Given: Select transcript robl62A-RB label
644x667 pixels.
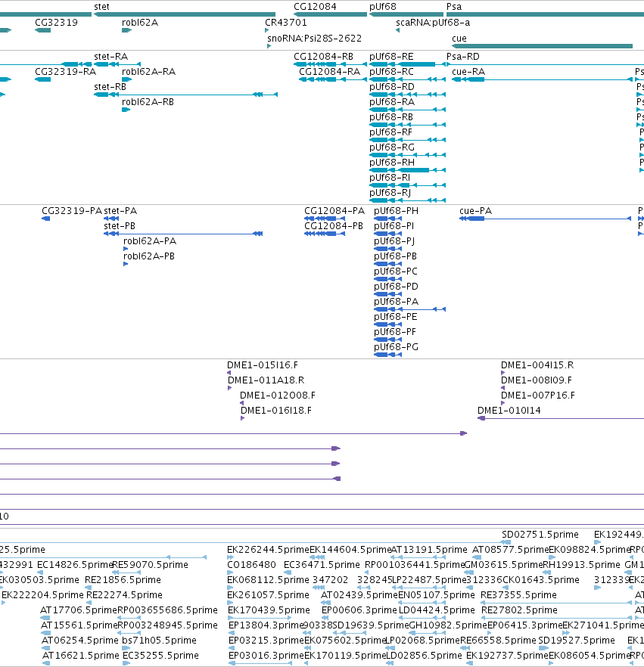Looking at the screenshot, I should tap(148, 101).
